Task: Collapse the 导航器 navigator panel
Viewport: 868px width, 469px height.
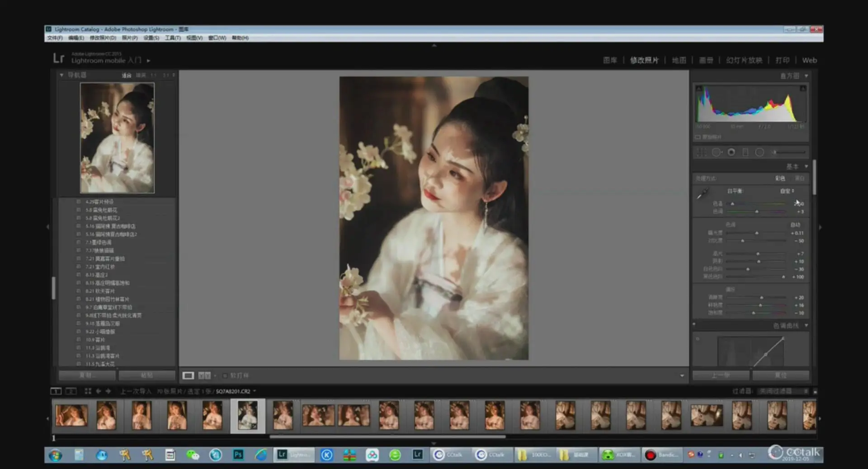Action: 61,75
